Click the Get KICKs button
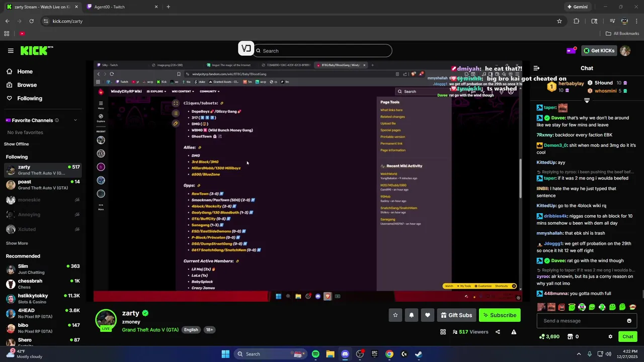Image resolution: width=644 pixels, height=362 pixels. (x=599, y=50)
